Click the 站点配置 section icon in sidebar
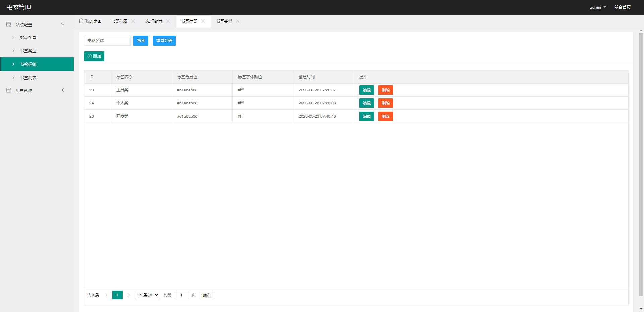Image resolution: width=644 pixels, height=312 pixels. (x=8, y=24)
